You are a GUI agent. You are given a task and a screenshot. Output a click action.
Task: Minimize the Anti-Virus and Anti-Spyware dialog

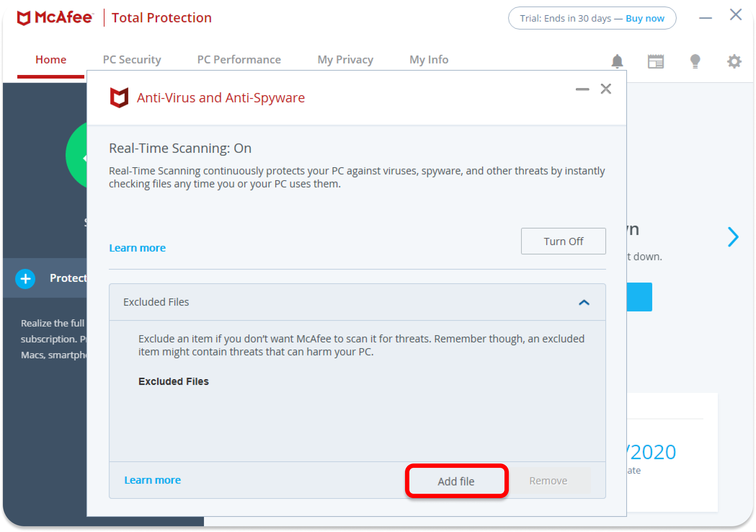582,89
